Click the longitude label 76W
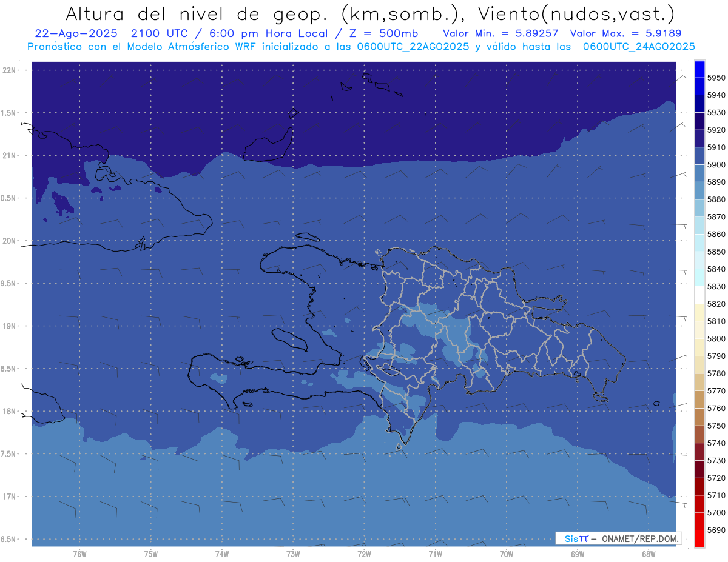This screenshot has width=728, height=562. click(79, 554)
